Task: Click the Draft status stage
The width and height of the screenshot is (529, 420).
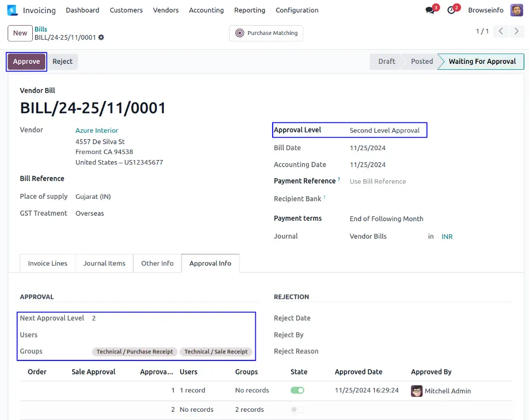Action: (386, 61)
